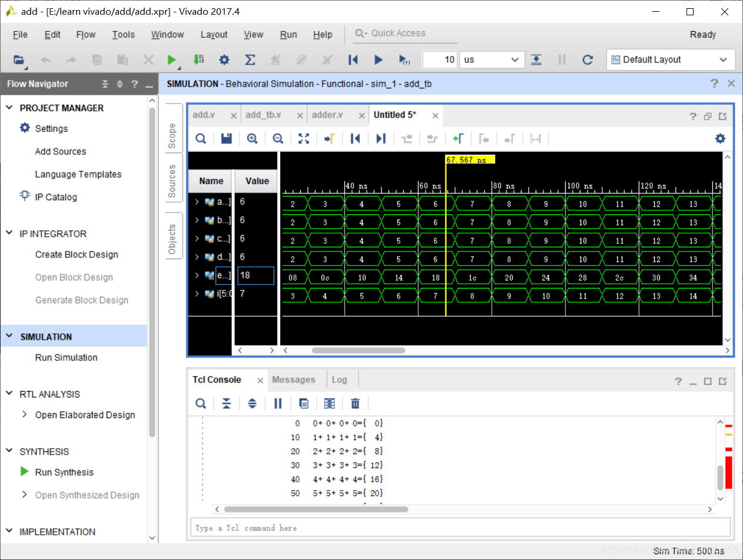The height and width of the screenshot is (560, 743).
Task: Click the Tcl command input field
Action: click(460, 528)
